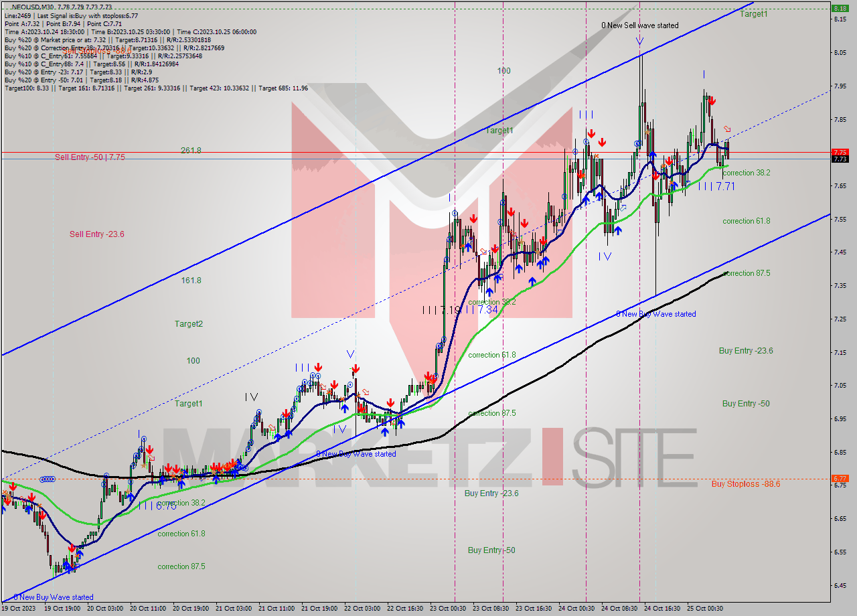Click the 7.55 price axis label
Image resolution: width=857 pixels, height=616 pixels.
pyautogui.click(x=841, y=219)
